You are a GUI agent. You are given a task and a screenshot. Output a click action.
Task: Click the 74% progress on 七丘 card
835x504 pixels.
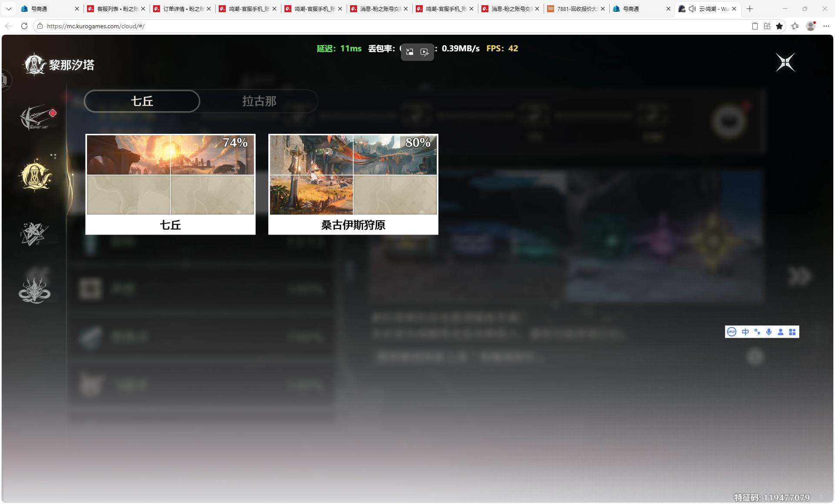[235, 143]
